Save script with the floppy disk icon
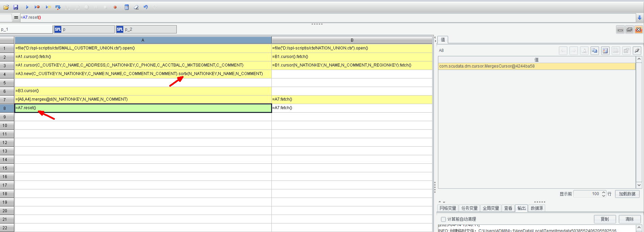This screenshot has height=232, width=644. coord(16,7)
